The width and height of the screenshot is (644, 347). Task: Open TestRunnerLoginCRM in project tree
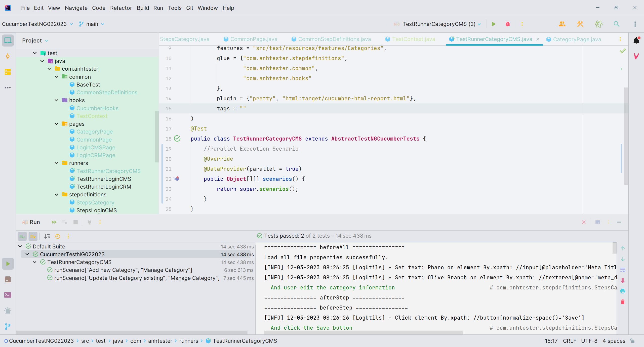pos(104,187)
